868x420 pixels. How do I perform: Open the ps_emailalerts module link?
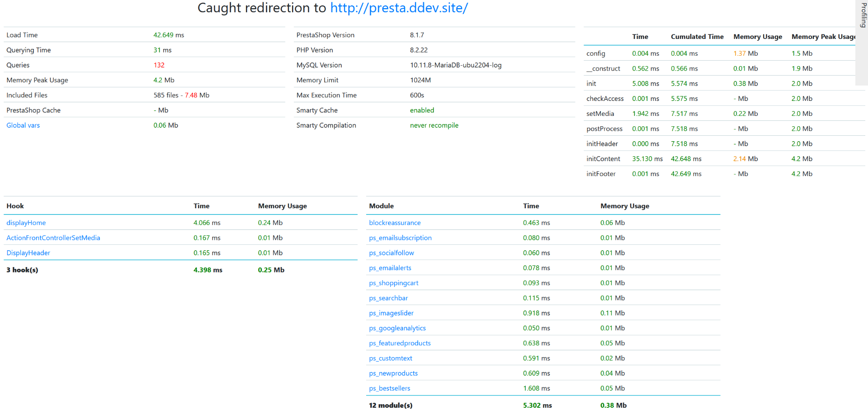[x=390, y=268]
